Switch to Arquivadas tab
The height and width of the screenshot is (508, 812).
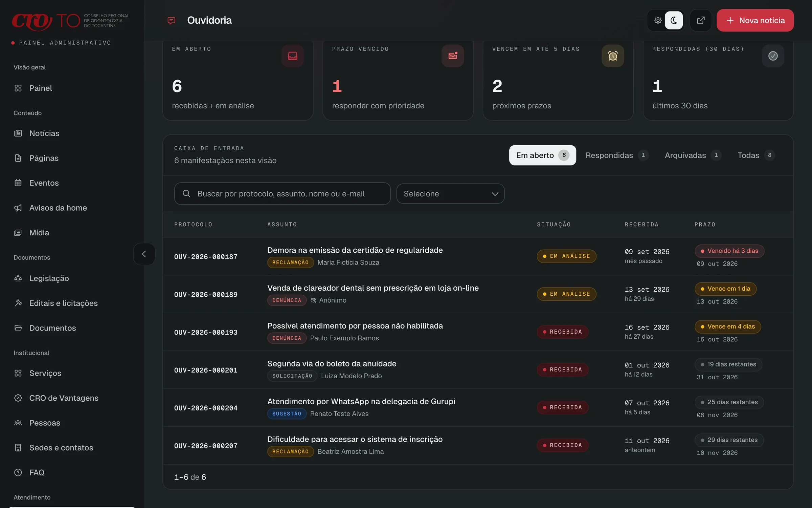pos(693,155)
